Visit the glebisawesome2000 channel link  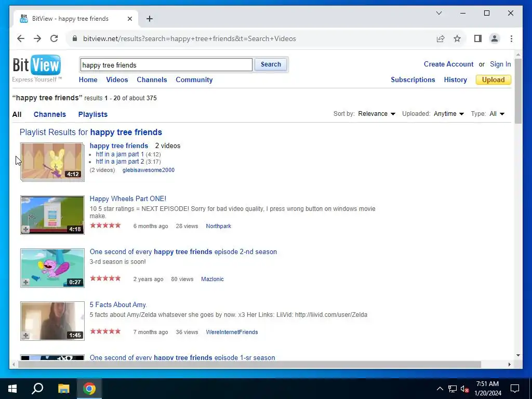point(148,170)
